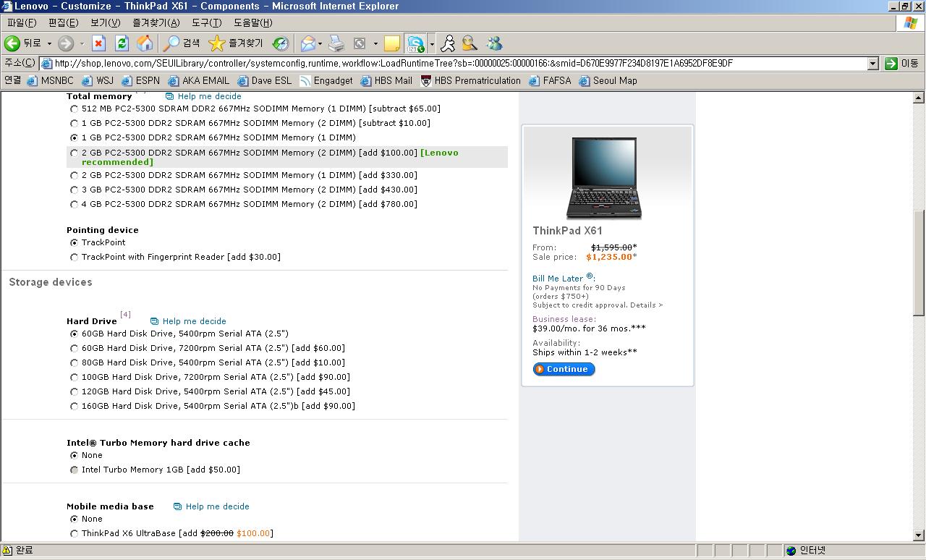926x560 pixels.
Task: Open the Engadget feed bookmark
Action: pyautogui.click(x=326, y=80)
